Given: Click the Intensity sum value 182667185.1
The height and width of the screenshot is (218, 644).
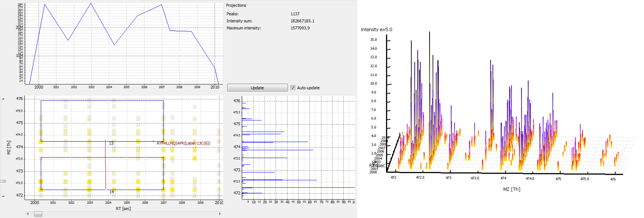Looking at the screenshot, I should [x=302, y=21].
